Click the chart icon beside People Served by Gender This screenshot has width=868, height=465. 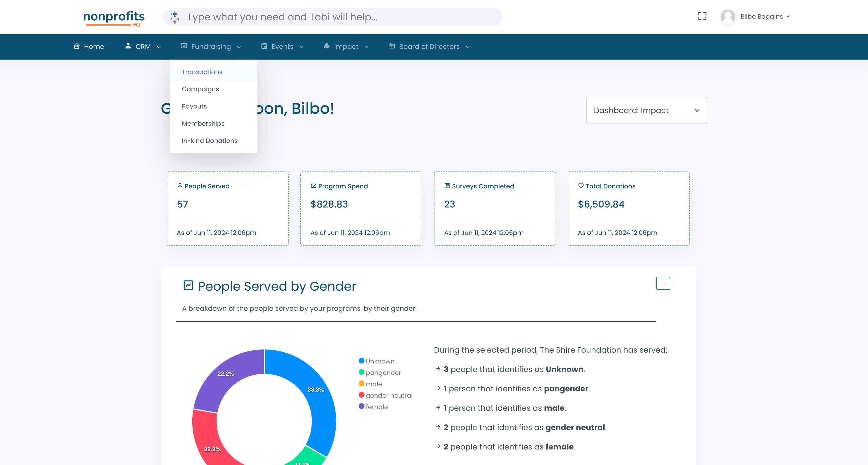click(188, 285)
